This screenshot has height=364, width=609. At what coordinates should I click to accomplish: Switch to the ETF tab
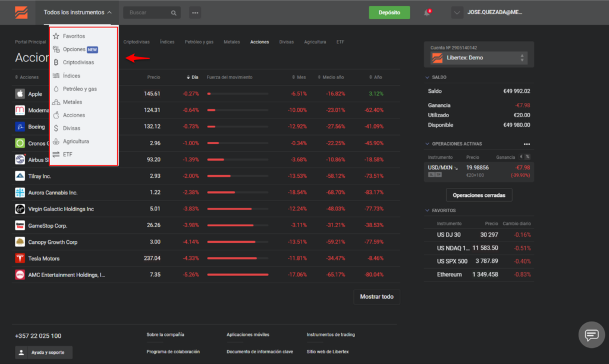click(x=340, y=42)
